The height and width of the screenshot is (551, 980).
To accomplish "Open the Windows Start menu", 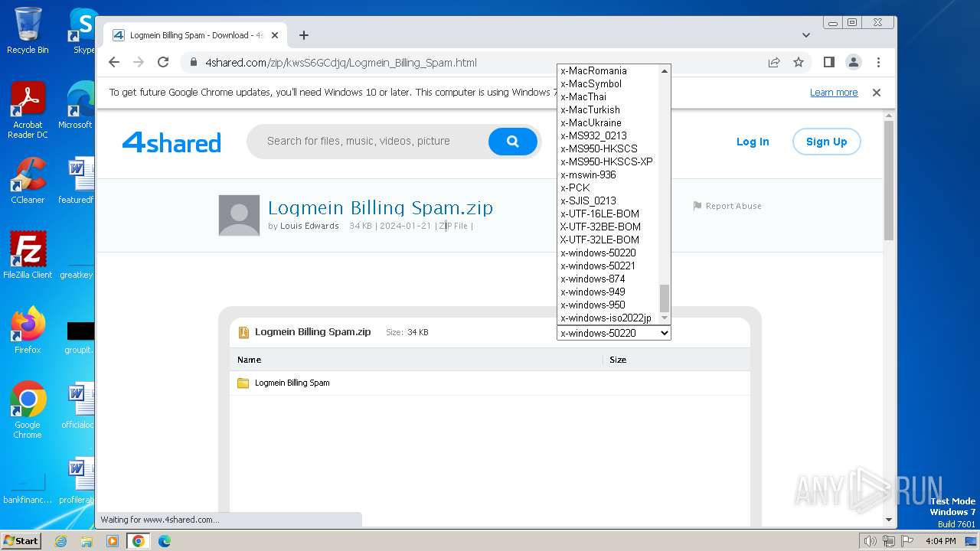I will pyautogui.click(x=21, y=540).
